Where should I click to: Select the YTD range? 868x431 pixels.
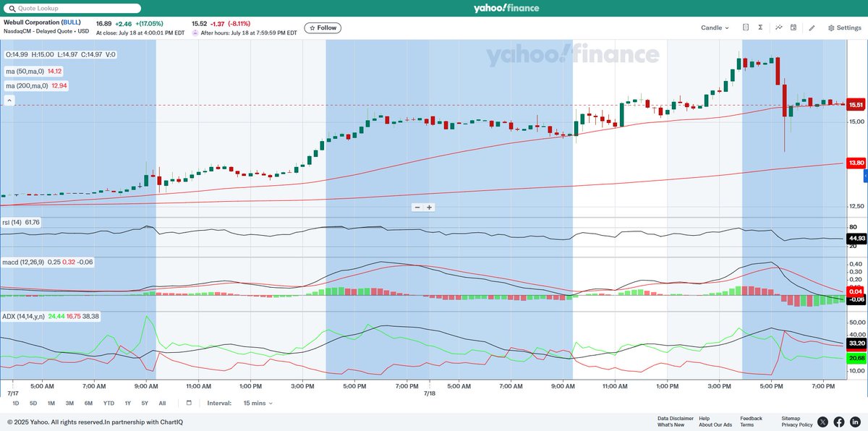(x=109, y=403)
